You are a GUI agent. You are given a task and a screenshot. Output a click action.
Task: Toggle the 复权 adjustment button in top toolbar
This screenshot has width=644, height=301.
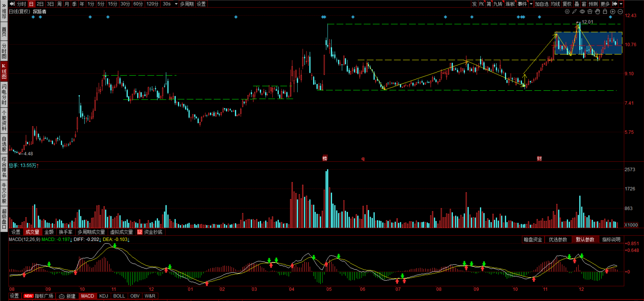point(567,4)
